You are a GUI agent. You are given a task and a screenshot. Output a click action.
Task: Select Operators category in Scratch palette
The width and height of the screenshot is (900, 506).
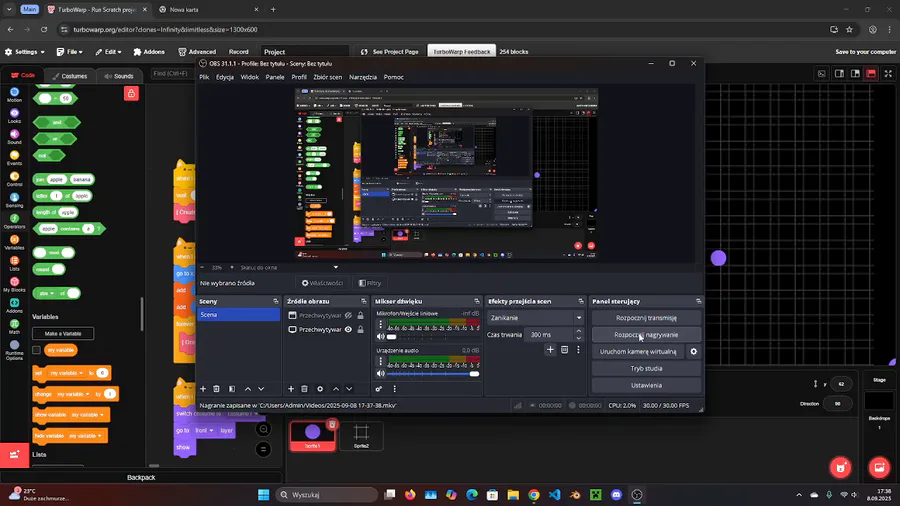[14, 221]
